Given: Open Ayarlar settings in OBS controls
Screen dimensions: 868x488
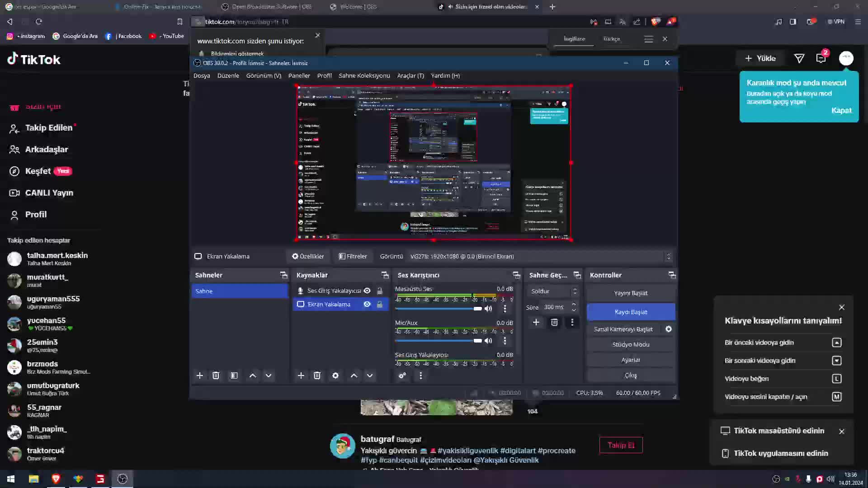Looking at the screenshot, I should [x=631, y=360].
